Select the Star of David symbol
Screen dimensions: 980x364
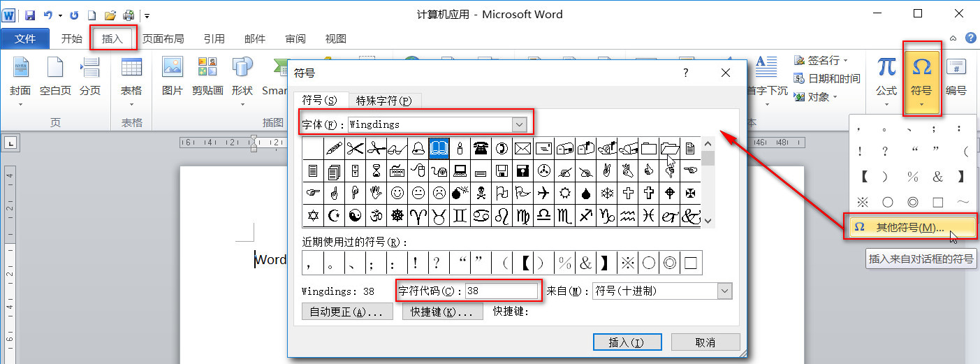pos(313,216)
